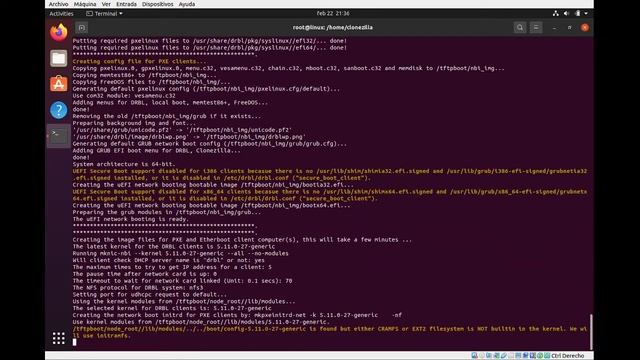The image size is (640, 360).
Task: Click 'Copying memtest86+ to /tftpboot/nbi_img...' line
Action: (x=144, y=75)
